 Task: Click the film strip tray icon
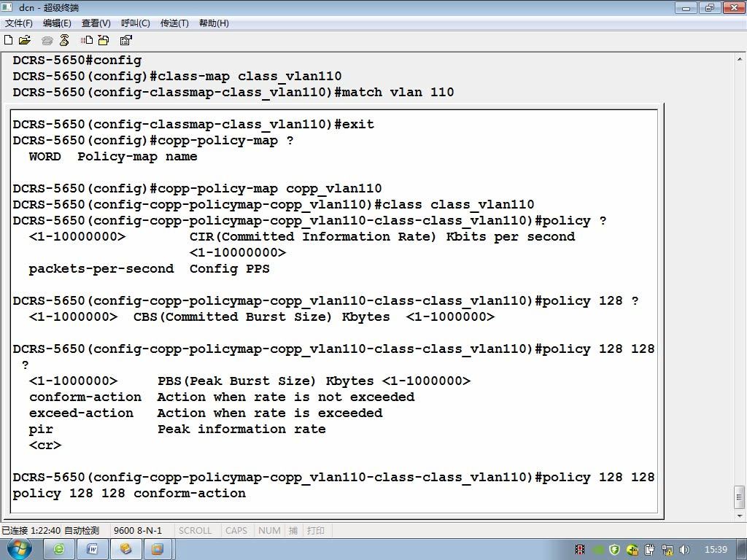580,550
